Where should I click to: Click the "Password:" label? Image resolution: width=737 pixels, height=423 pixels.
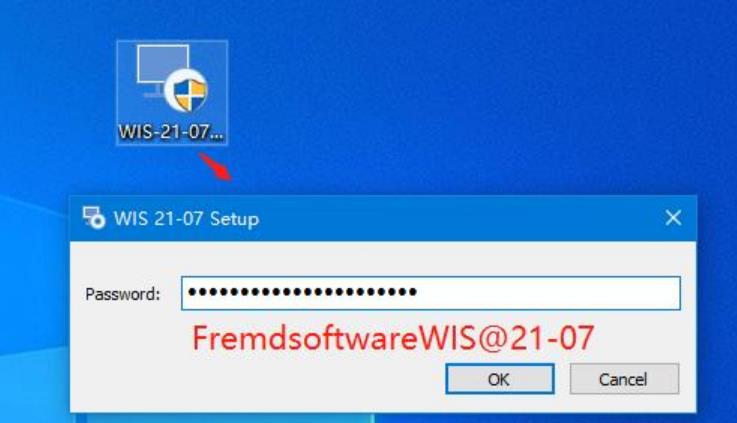click(123, 294)
